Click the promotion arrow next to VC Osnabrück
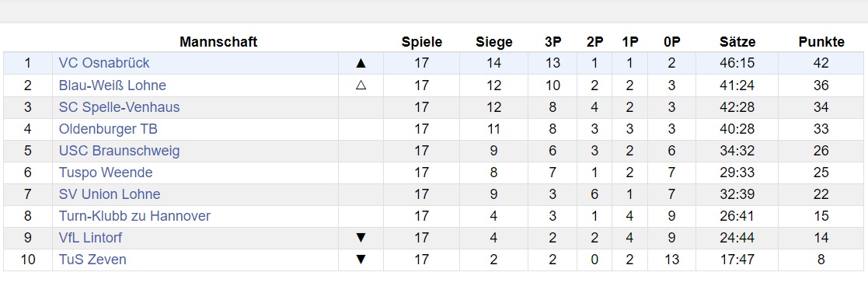 pos(361,63)
